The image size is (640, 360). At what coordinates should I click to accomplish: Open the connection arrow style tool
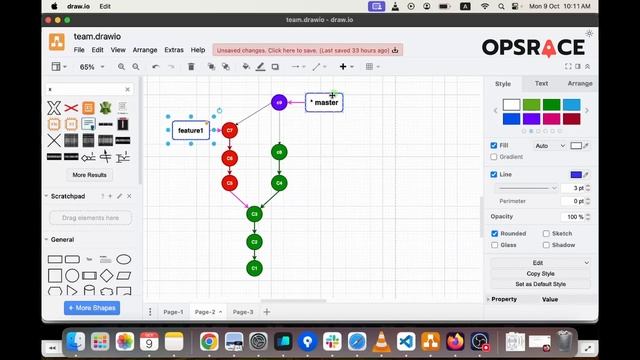[298, 67]
